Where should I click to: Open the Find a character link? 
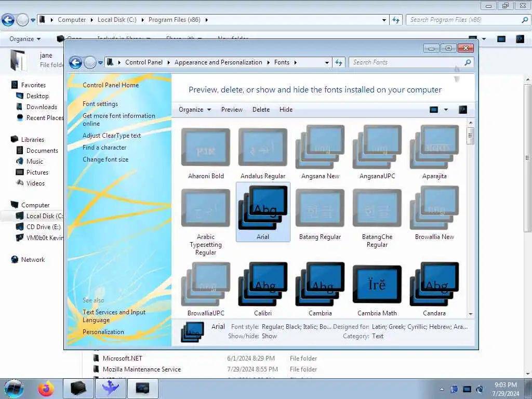pos(104,148)
